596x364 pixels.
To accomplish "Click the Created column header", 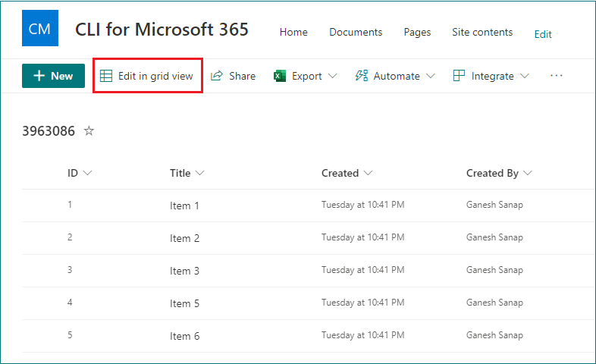I will click(340, 173).
